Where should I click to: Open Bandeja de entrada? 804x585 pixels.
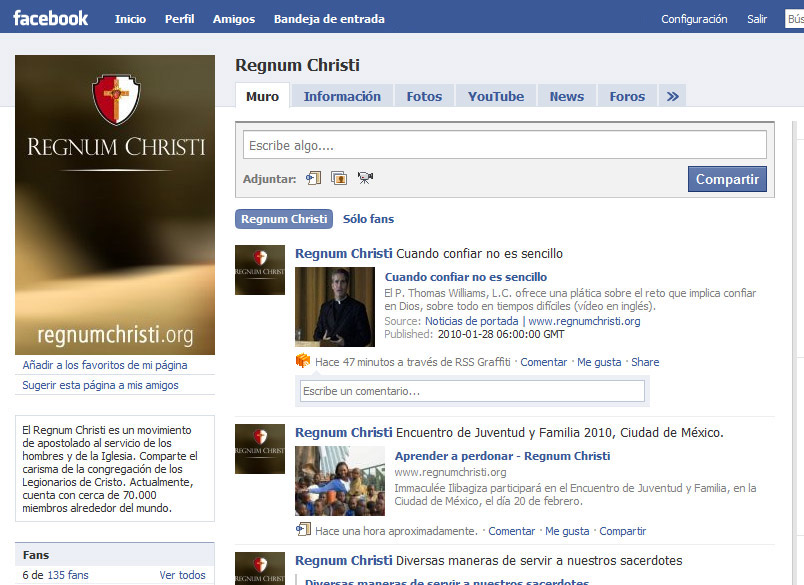(x=329, y=19)
